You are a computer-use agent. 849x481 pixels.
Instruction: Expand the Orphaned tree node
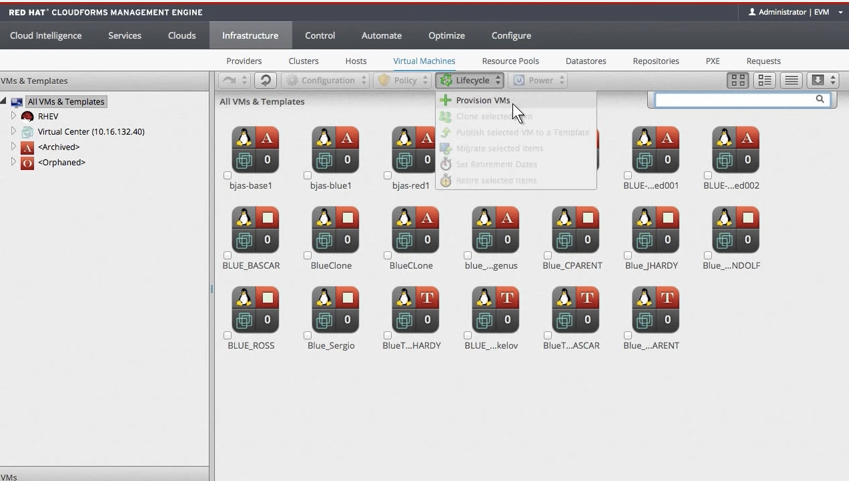coord(14,161)
